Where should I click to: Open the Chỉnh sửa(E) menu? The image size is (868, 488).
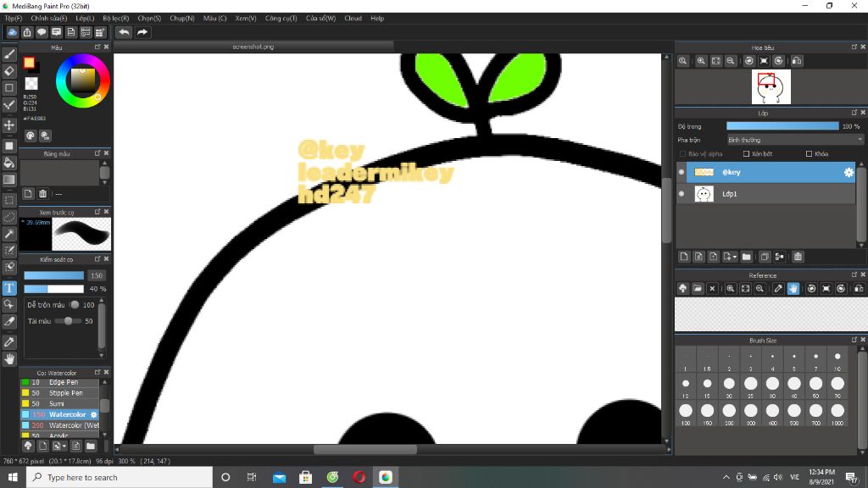tap(48, 19)
